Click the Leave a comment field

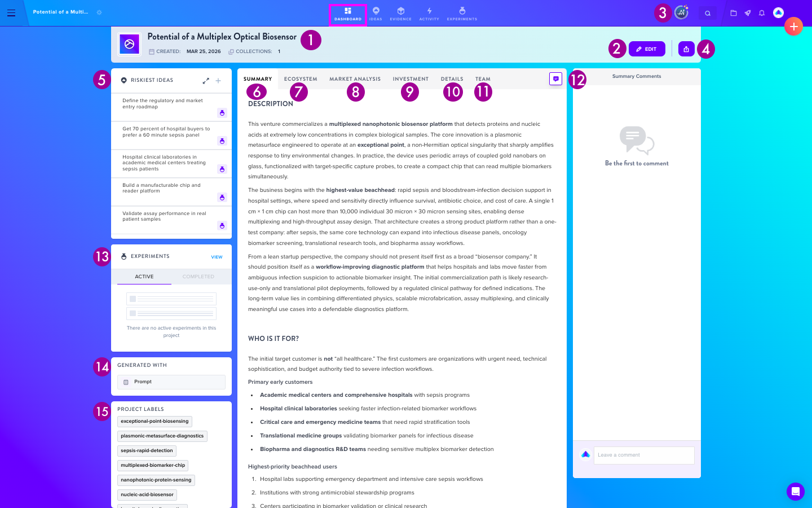coord(644,455)
